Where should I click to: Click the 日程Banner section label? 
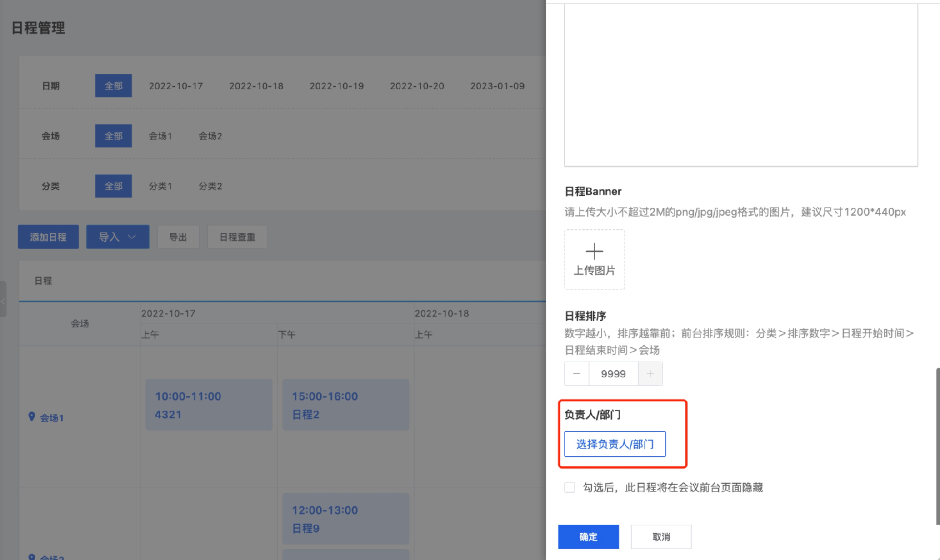(x=593, y=191)
